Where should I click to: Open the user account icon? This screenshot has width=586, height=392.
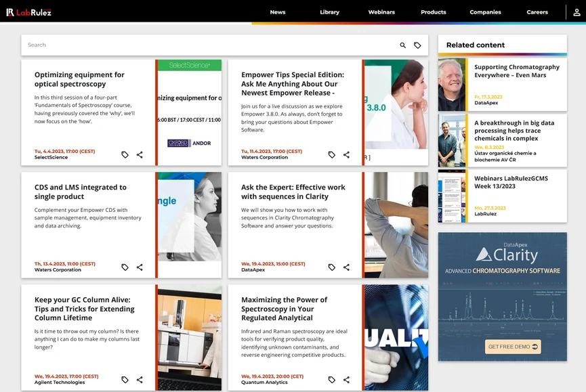tap(577, 12)
